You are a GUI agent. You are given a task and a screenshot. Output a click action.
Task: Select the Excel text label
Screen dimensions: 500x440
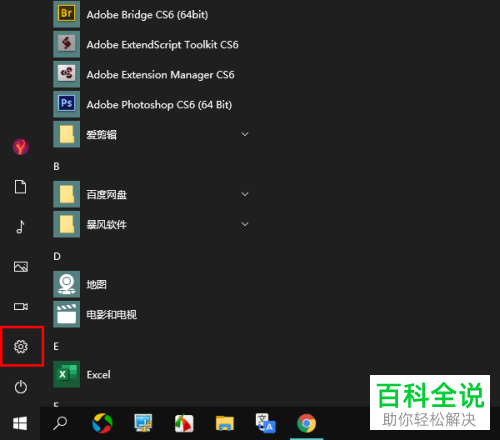point(98,375)
